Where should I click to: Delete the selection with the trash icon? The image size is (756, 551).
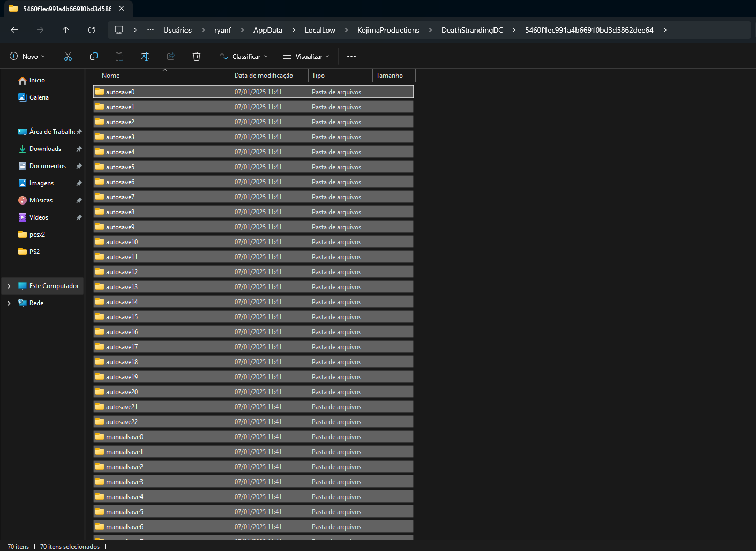197,56
